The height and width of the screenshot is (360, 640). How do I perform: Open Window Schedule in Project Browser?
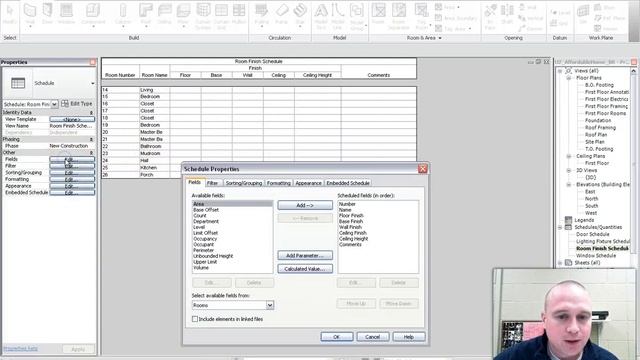pyautogui.click(x=596, y=256)
